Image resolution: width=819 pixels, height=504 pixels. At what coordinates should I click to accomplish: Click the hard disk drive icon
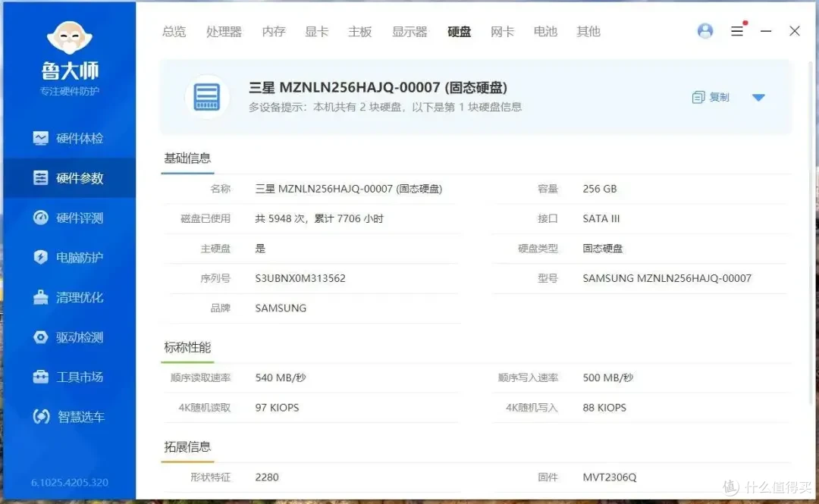(x=207, y=97)
